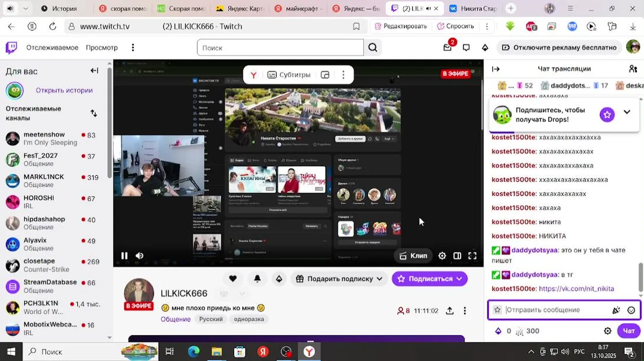Click the Bits diamond icon under player
The height and width of the screenshot is (361, 644).
(279, 279)
